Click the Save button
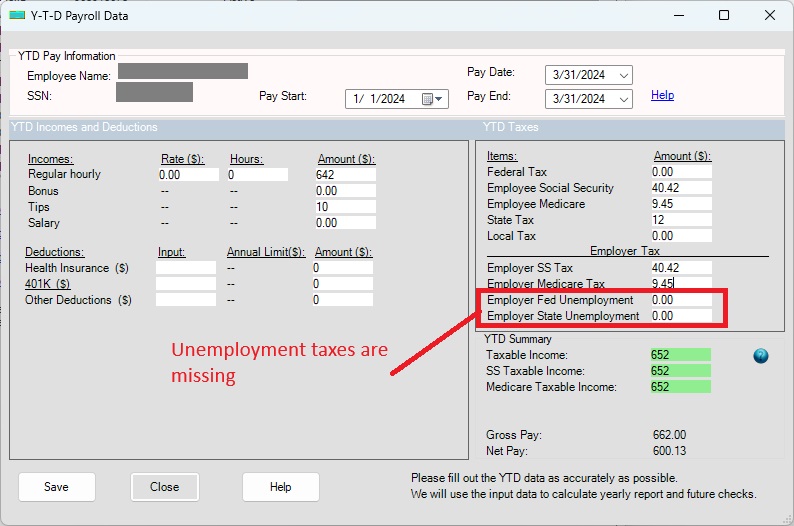 tap(57, 487)
